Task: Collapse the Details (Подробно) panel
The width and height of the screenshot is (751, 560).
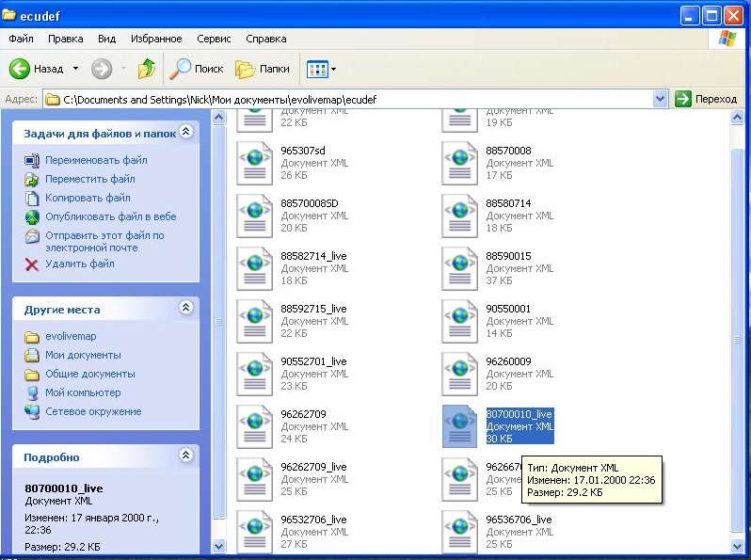Action: tap(185, 456)
